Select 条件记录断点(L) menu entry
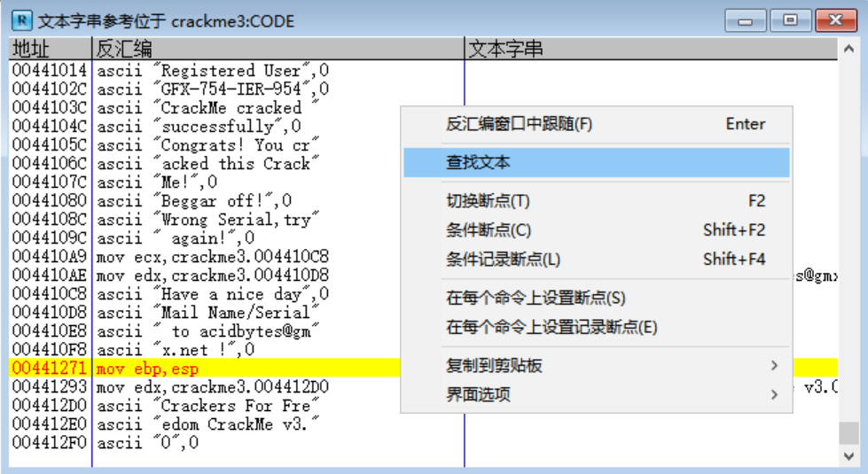868x474 pixels. tap(597, 260)
